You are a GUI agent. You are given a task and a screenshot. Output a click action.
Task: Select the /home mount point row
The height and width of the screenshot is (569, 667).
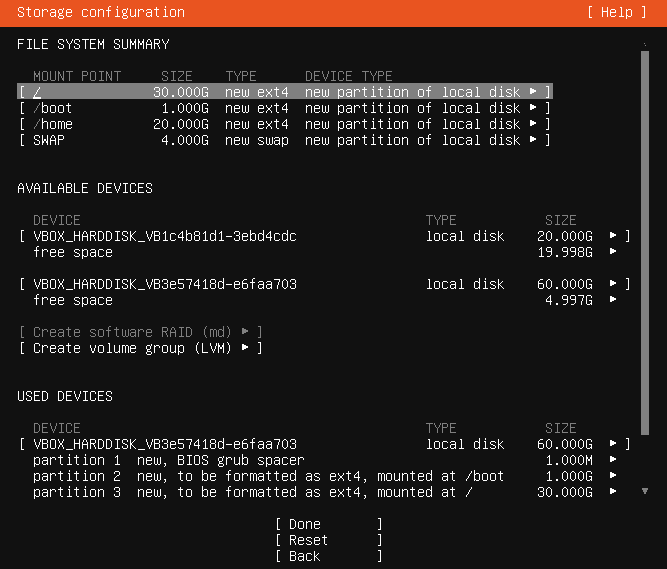(x=285, y=124)
